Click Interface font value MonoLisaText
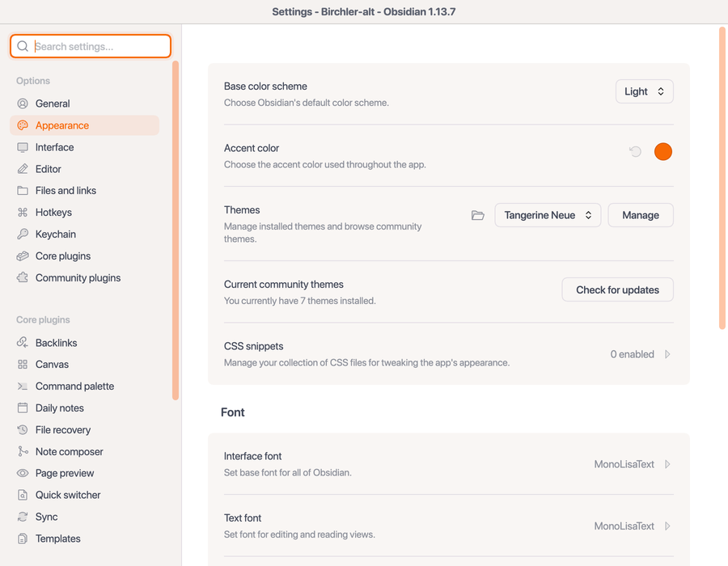The width and height of the screenshot is (728, 566). (624, 464)
